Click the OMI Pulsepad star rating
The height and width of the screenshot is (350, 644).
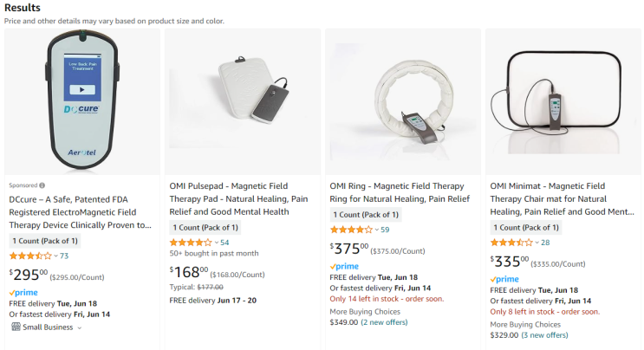coord(191,243)
